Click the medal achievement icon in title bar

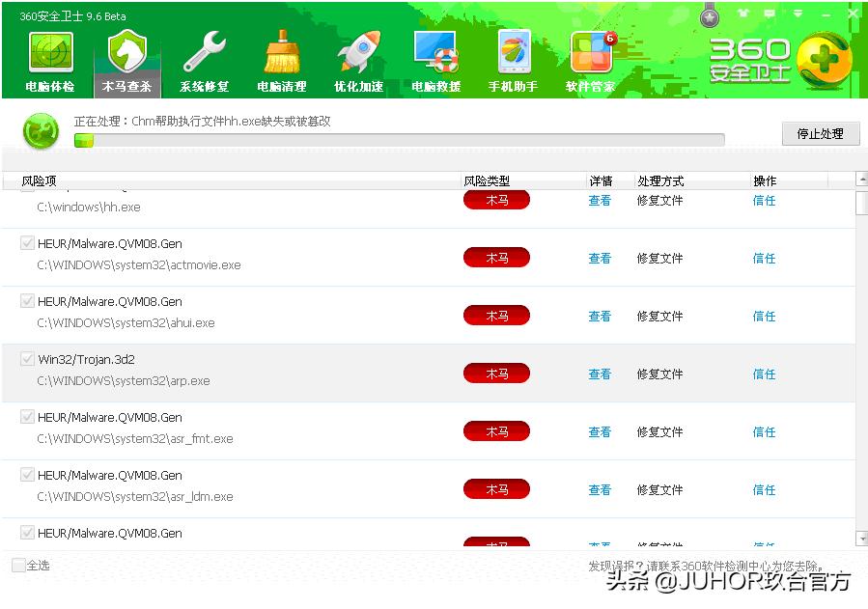click(x=708, y=14)
